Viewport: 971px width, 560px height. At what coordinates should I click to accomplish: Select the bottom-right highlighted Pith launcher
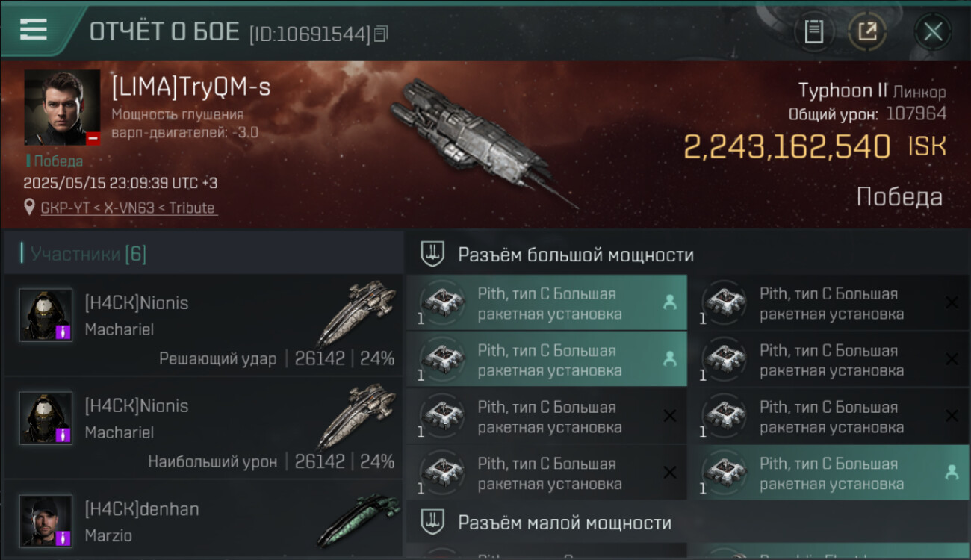[x=828, y=473]
